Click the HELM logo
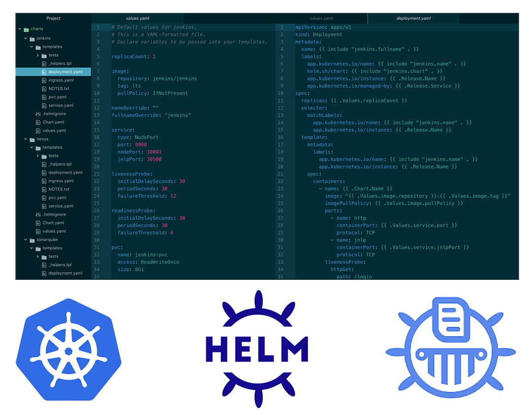The height and width of the screenshot is (415, 532). [257, 349]
